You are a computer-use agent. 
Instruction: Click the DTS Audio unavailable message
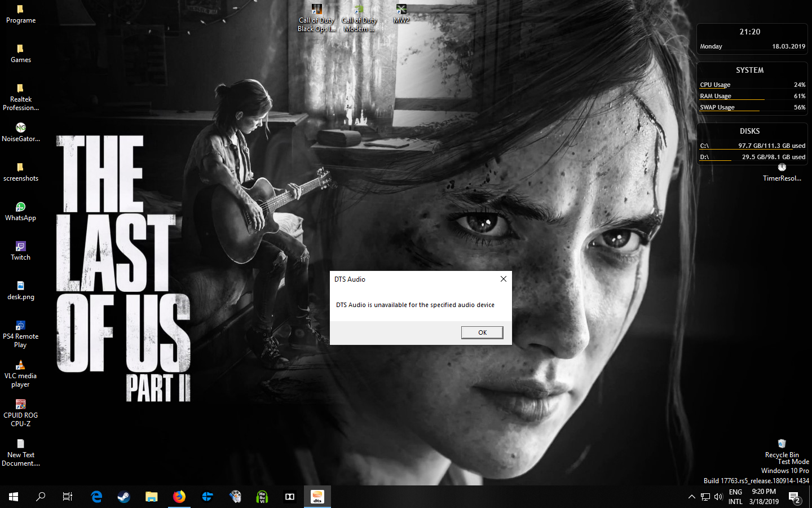[415, 305]
